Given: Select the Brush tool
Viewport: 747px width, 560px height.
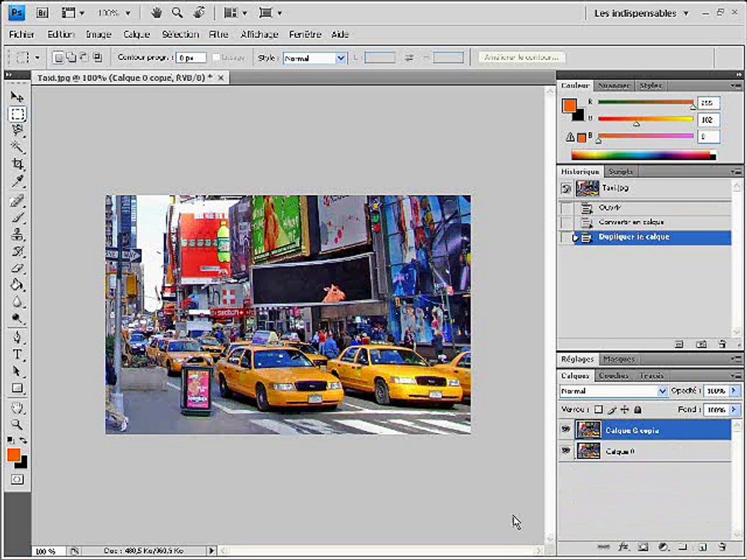Looking at the screenshot, I should tap(18, 218).
